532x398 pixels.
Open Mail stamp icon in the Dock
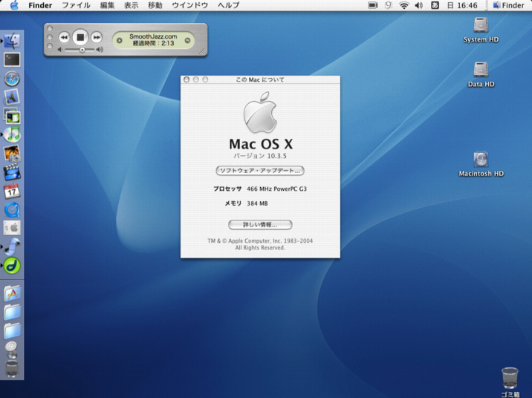[12, 97]
